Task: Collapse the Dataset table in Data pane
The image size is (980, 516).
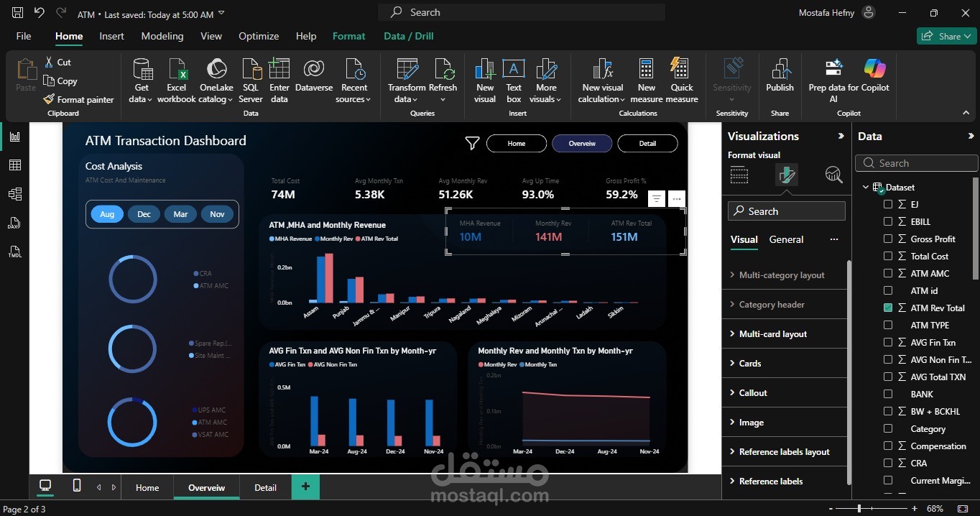Action: (x=866, y=188)
